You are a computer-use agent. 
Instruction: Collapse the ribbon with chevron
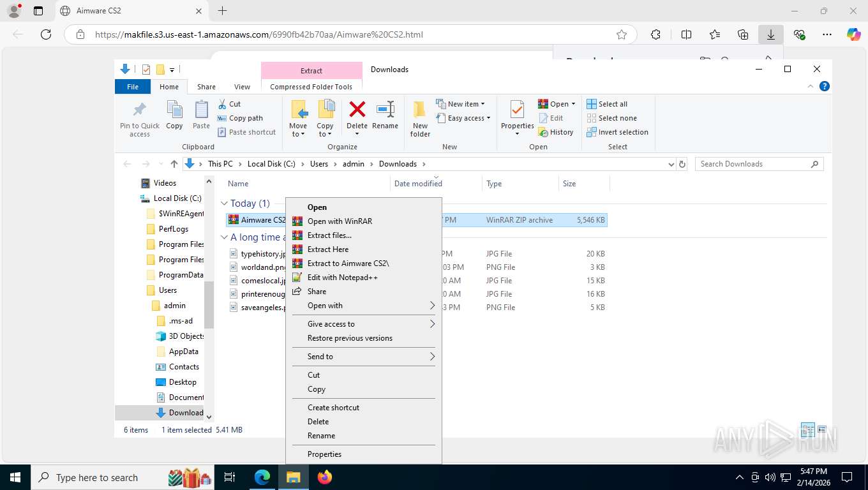(x=811, y=86)
